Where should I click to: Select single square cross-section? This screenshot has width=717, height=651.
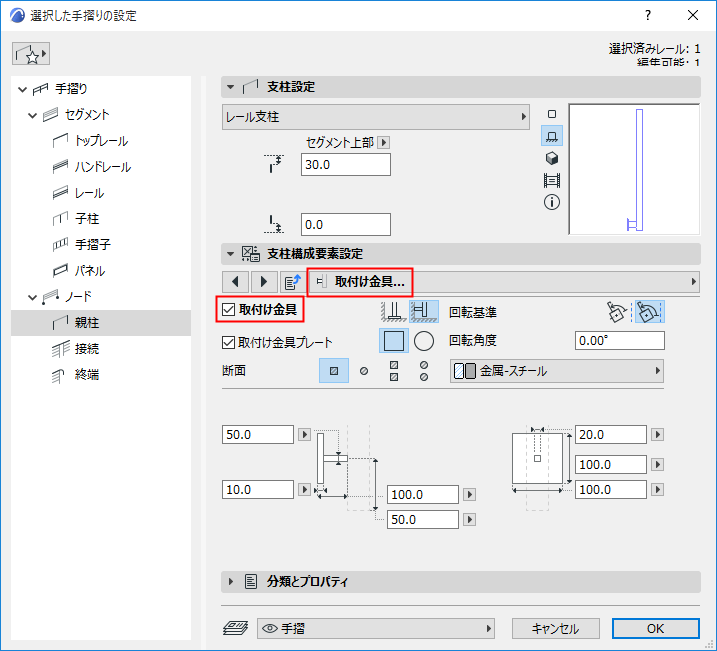click(334, 371)
